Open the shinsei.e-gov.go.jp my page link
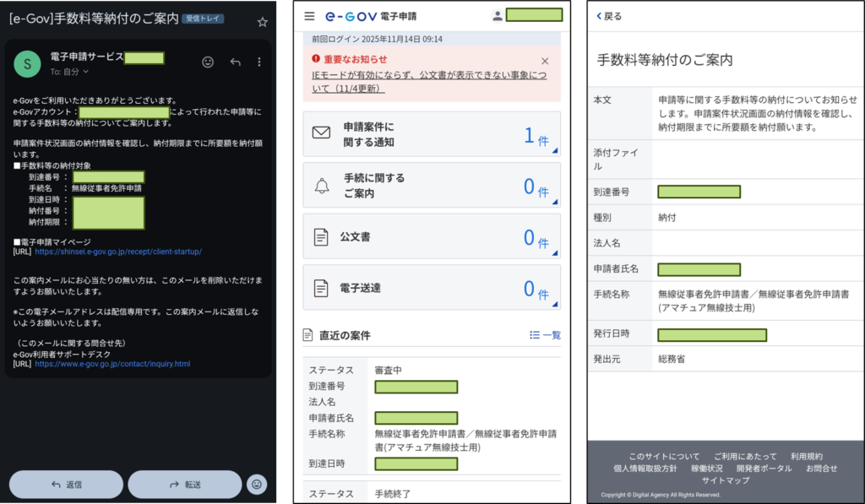The width and height of the screenshot is (865, 504). tap(118, 252)
